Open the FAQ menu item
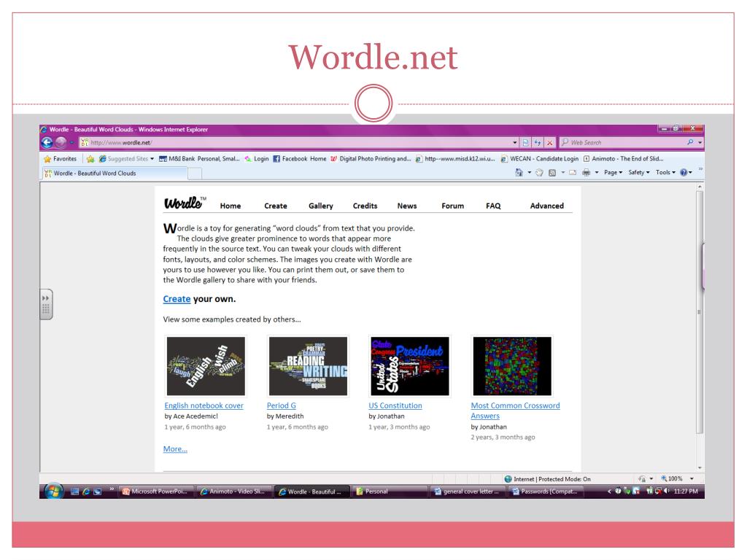This screenshot has height=560, width=747. point(493,206)
